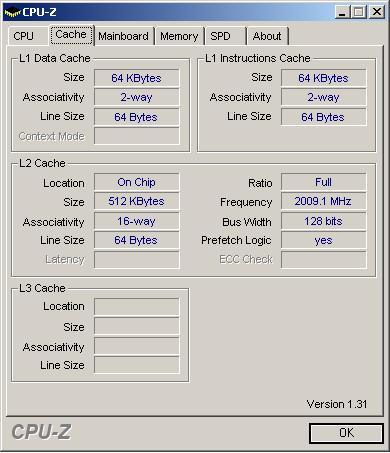Viewport: 390px width, 453px height.
Task: Switch to the SPD tab
Action: pyautogui.click(x=226, y=36)
